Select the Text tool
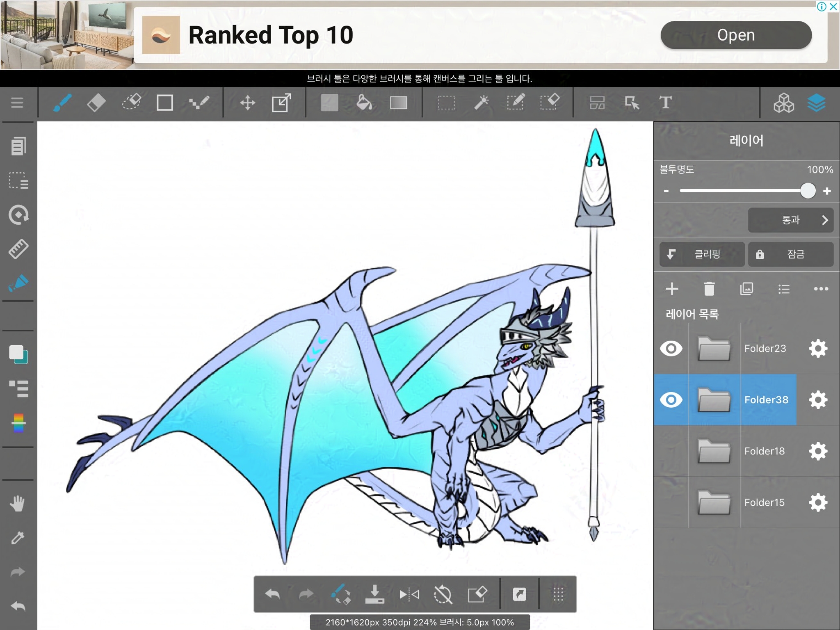This screenshot has width=840, height=630. [x=665, y=103]
